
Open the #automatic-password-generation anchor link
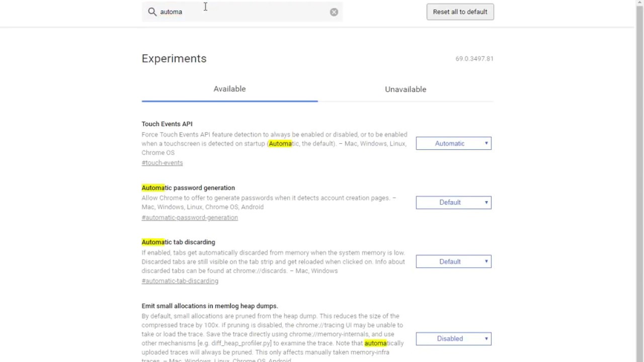[x=190, y=218]
